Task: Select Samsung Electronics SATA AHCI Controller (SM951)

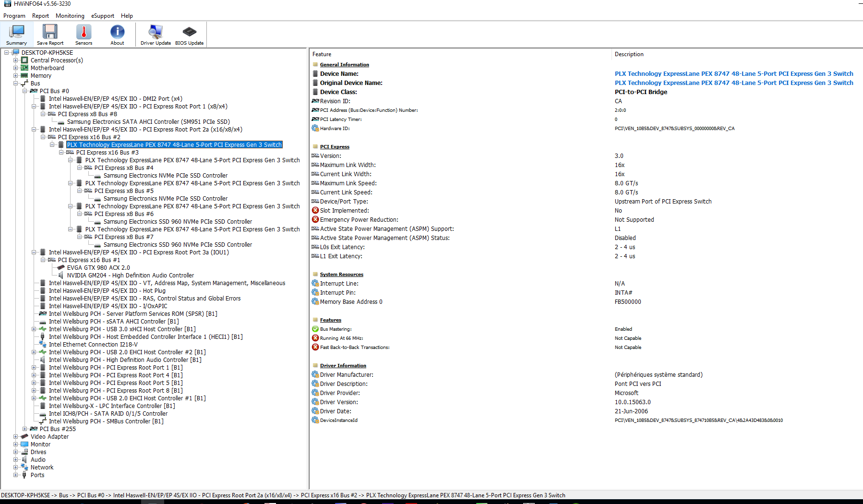Action: tap(148, 122)
